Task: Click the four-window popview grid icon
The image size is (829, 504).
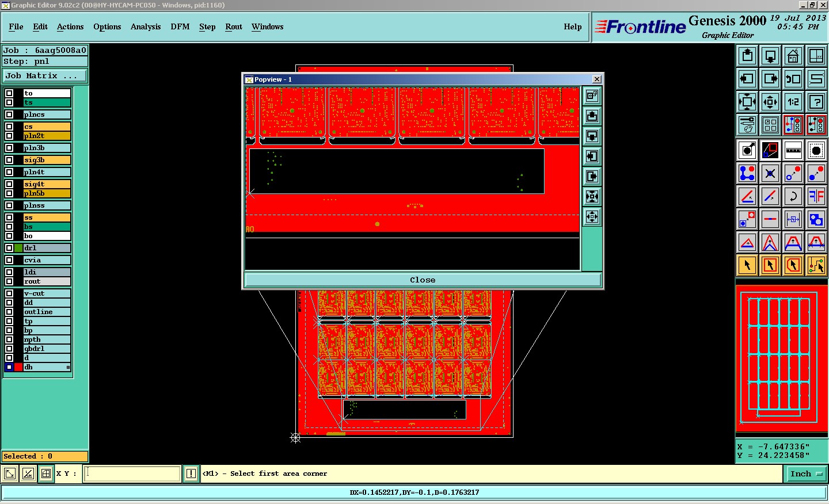Action: pos(770,124)
